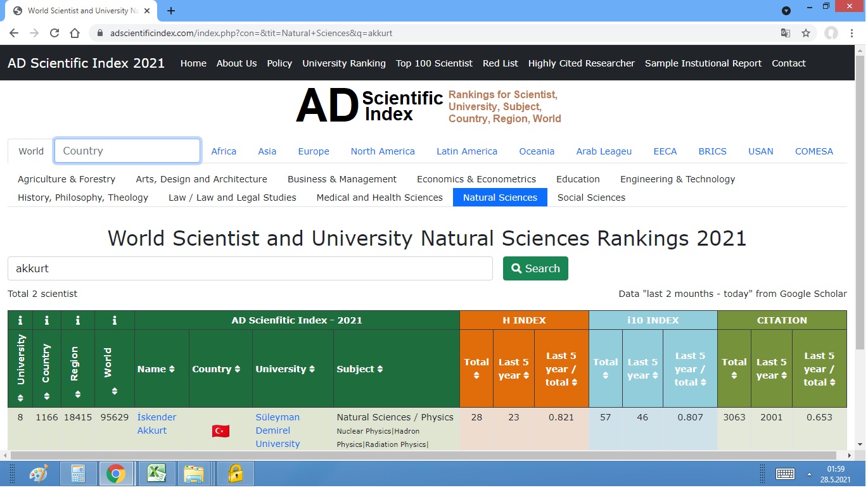The width and height of the screenshot is (868, 490).
Task: Open Highly Cited Researcher link
Action: pos(581,63)
